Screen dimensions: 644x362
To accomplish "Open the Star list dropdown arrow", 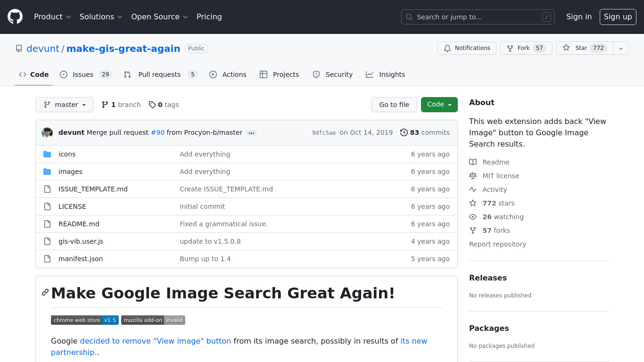I will [x=621, y=48].
